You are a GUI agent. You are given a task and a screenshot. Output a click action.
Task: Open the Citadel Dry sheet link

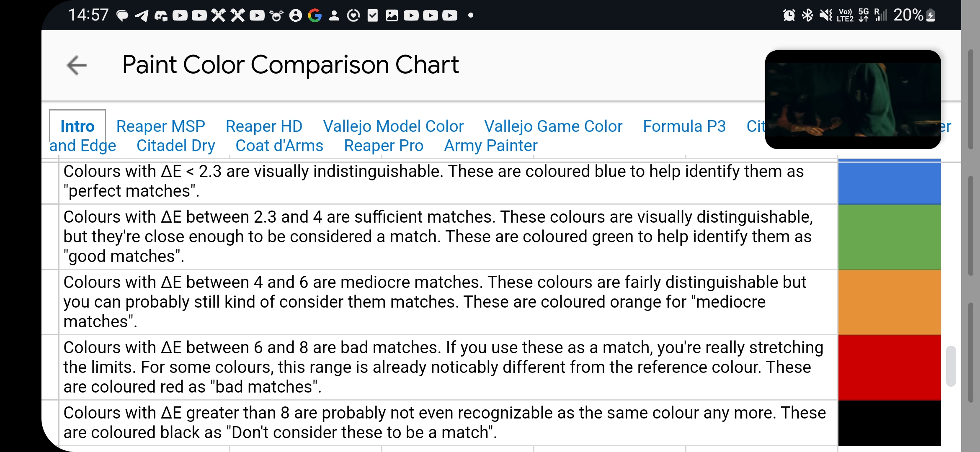pos(175,146)
